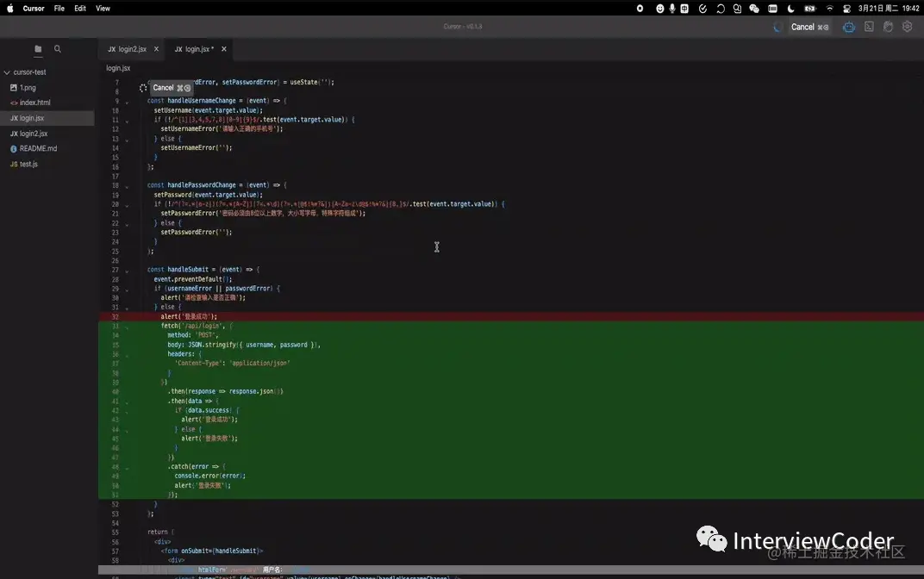Click the fetch('/api/login' code line
The height and width of the screenshot is (579, 924).
pyautogui.click(x=197, y=326)
